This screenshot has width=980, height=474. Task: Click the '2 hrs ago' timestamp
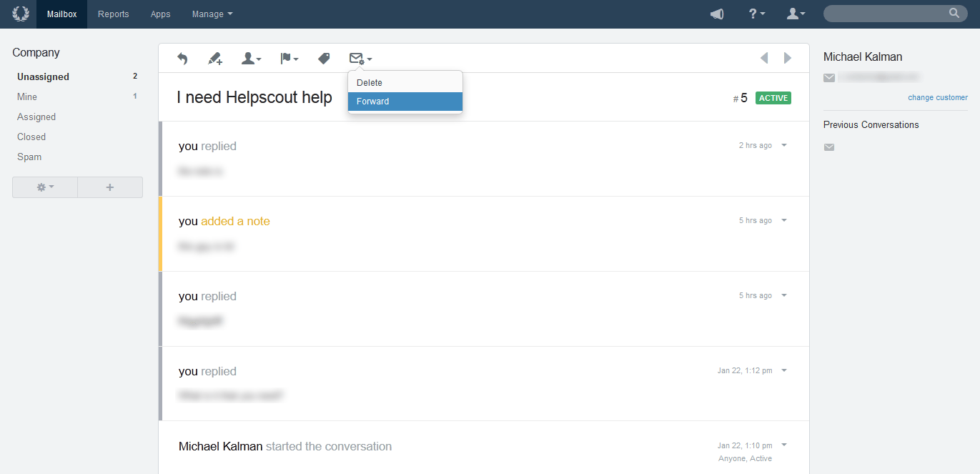[x=756, y=146]
